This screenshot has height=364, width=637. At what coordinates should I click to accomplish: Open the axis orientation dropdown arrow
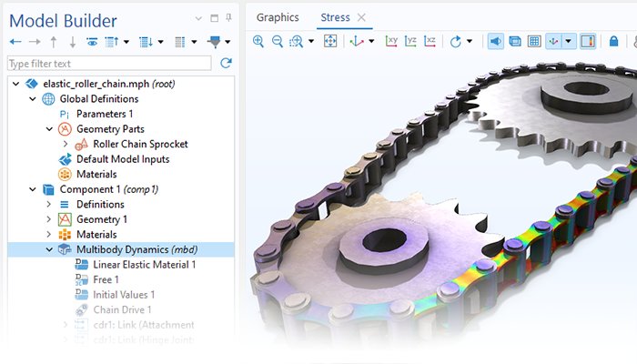click(x=569, y=41)
